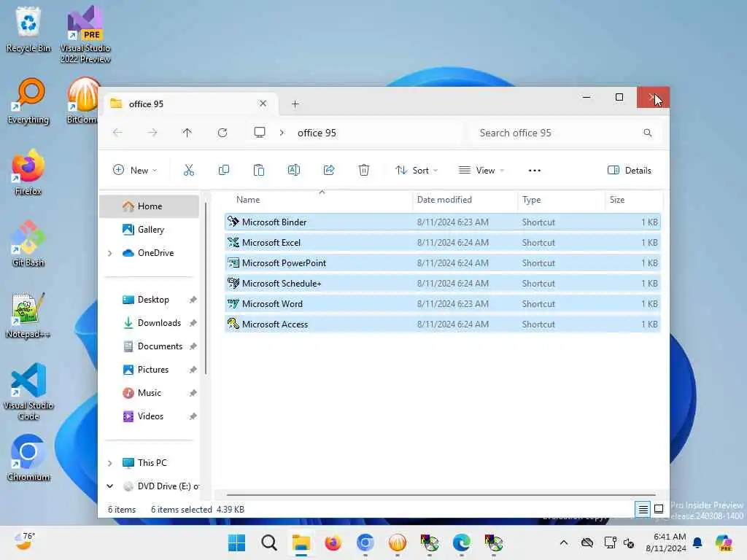Click the Paste clipboard icon
Image resolution: width=747 pixels, height=560 pixels.
(x=259, y=170)
